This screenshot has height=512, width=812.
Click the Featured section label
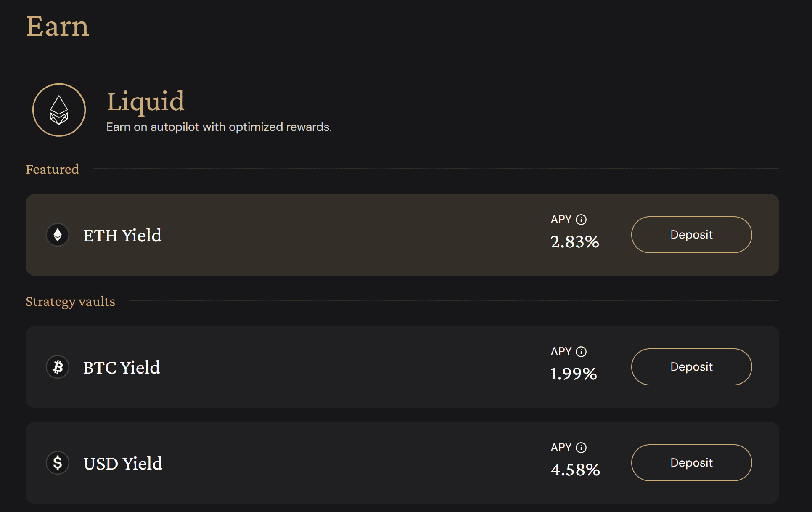53,169
